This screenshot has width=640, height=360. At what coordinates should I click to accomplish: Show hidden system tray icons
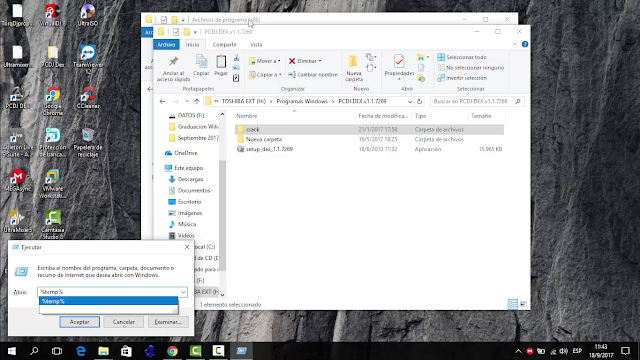coord(518,351)
